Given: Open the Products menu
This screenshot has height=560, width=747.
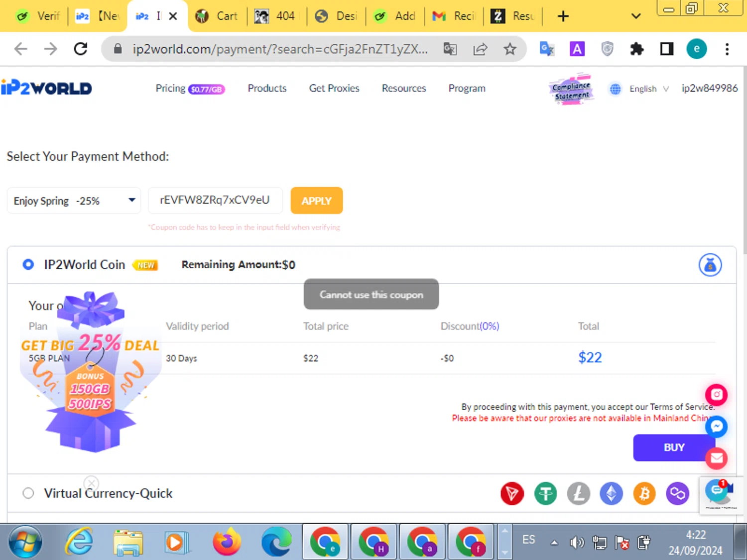Looking at the screenshot, I should pos(267,88).
